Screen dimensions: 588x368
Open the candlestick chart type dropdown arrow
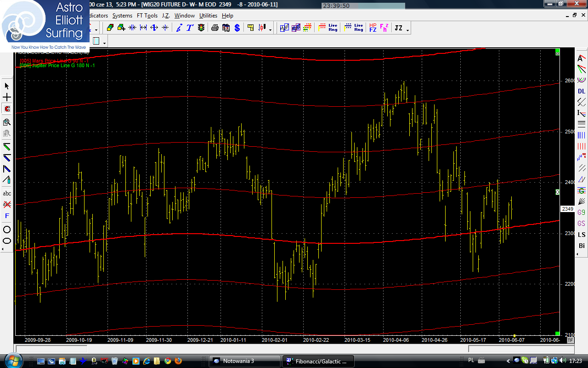pos(270,30)
